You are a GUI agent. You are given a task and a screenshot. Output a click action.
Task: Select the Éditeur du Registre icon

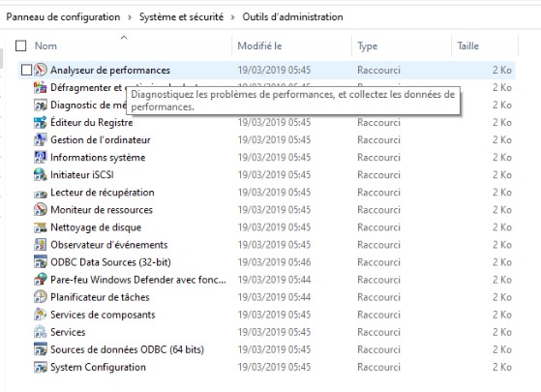(x=41, y=123)
